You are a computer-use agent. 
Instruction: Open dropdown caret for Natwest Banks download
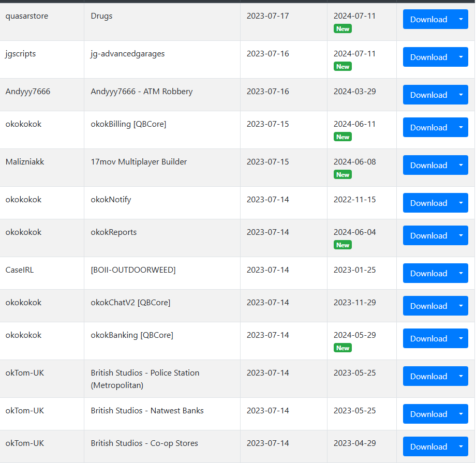(461, 414)
